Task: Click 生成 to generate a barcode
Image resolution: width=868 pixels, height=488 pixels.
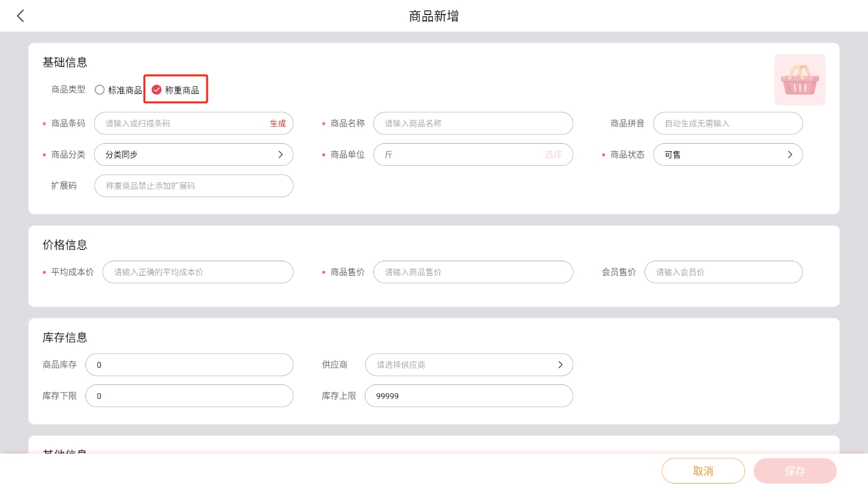Action: [277, 124]
